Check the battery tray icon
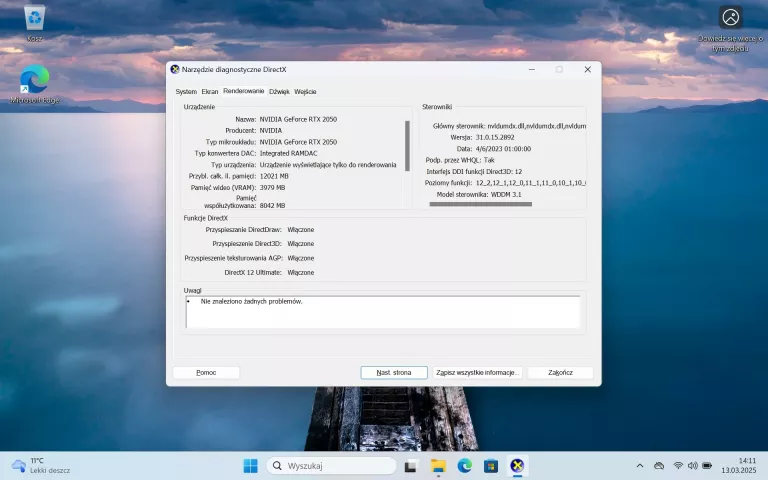The image size is (768, 480). pos(707,466)
